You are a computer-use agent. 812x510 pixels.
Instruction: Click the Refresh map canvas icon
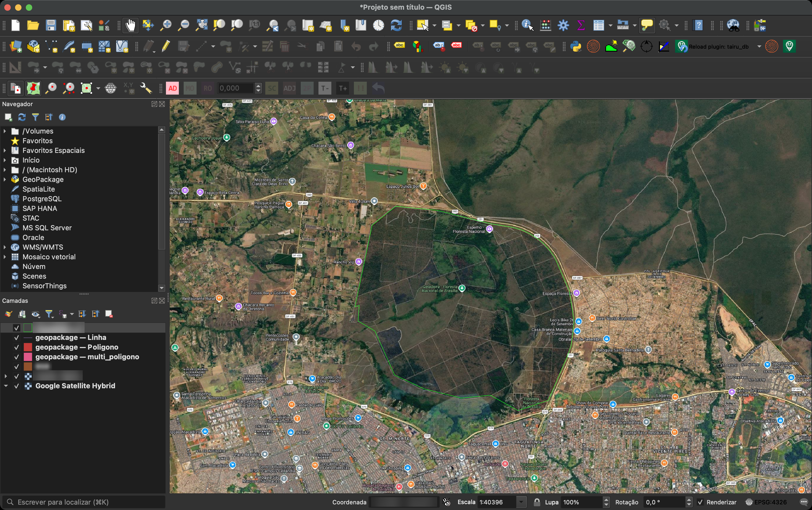click(x=396, y=25)
